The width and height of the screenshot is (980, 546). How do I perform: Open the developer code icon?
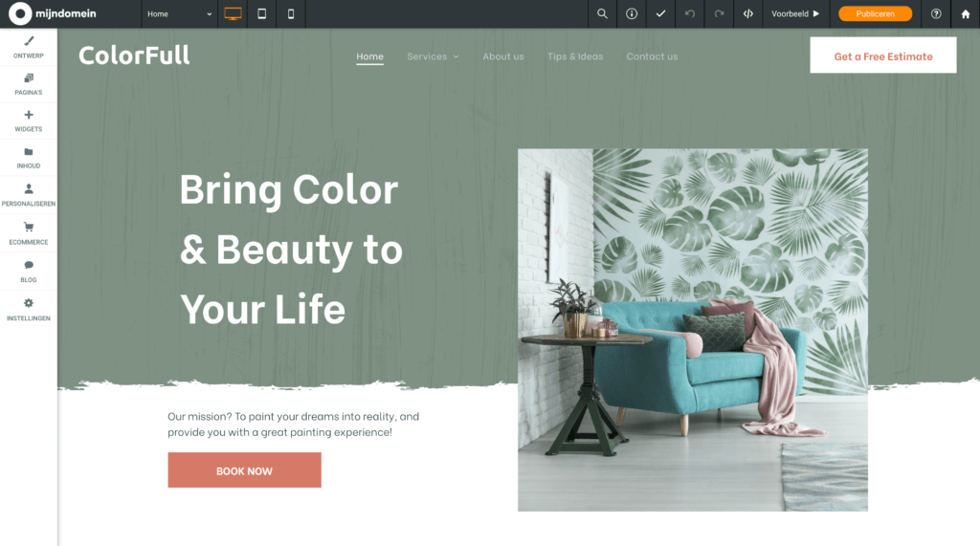747,13
